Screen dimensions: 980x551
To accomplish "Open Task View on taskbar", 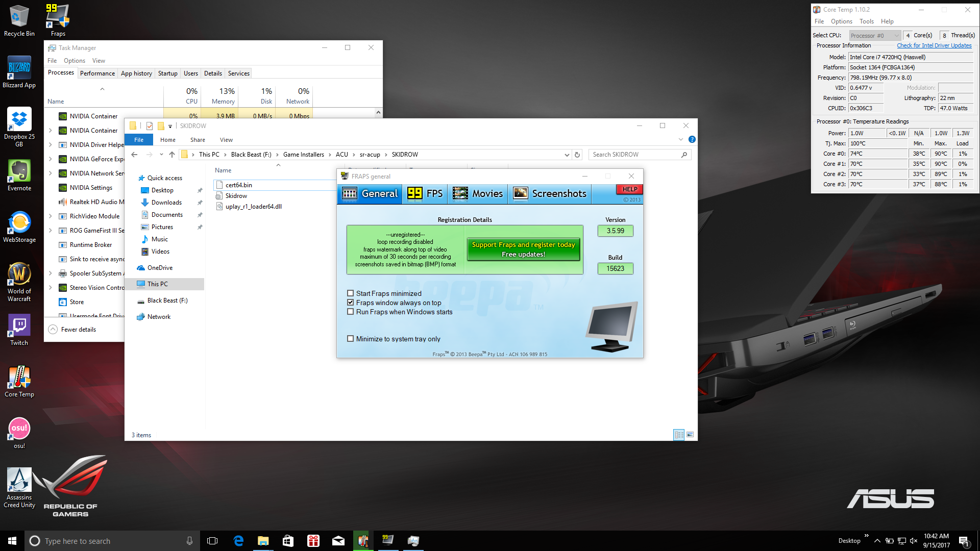I will tap(212, 541).
